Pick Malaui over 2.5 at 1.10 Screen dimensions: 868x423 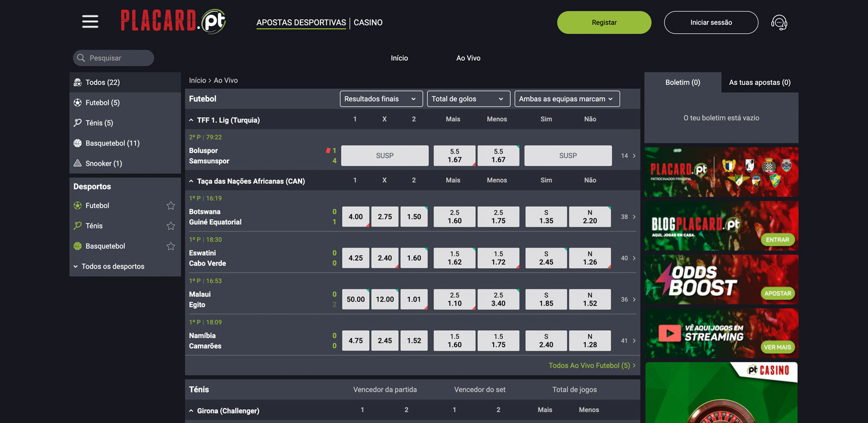(x=455, y=299)
